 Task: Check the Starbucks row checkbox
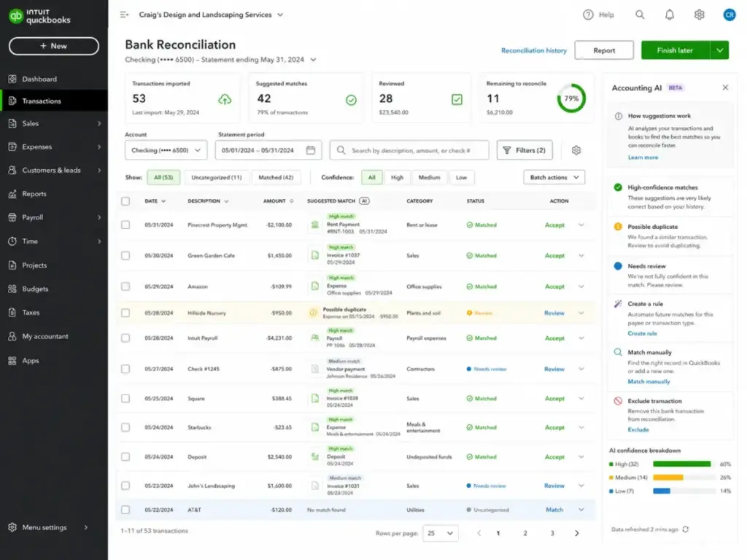tap(125, 427)
